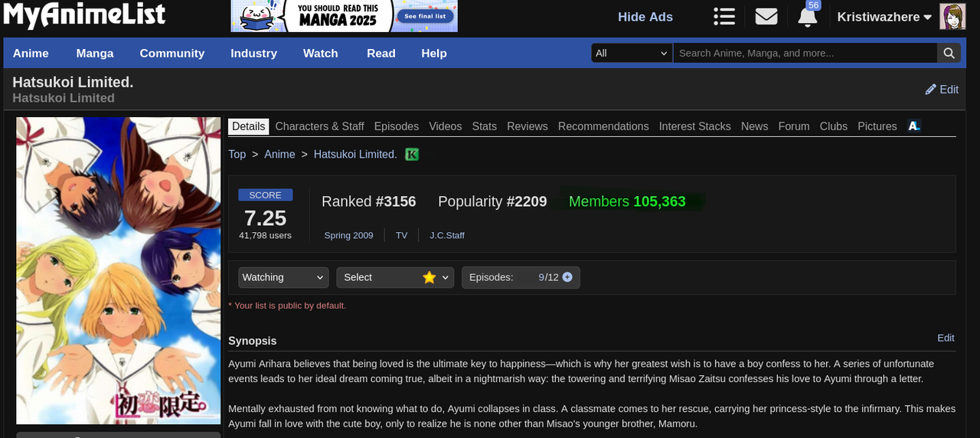Open the Watching status dropdown

tap(283, 277)
